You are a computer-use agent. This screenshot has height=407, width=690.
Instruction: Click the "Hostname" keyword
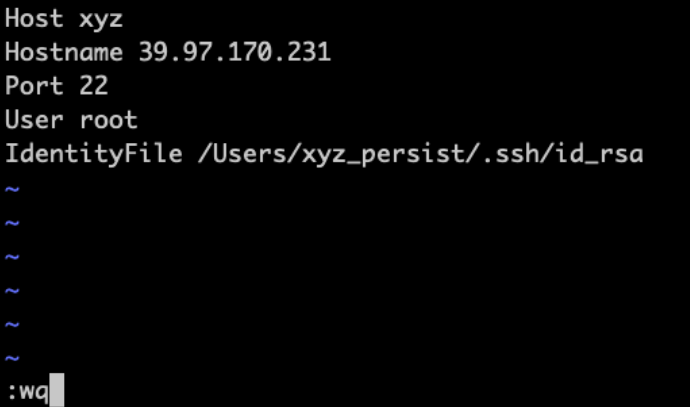(63, 53)
